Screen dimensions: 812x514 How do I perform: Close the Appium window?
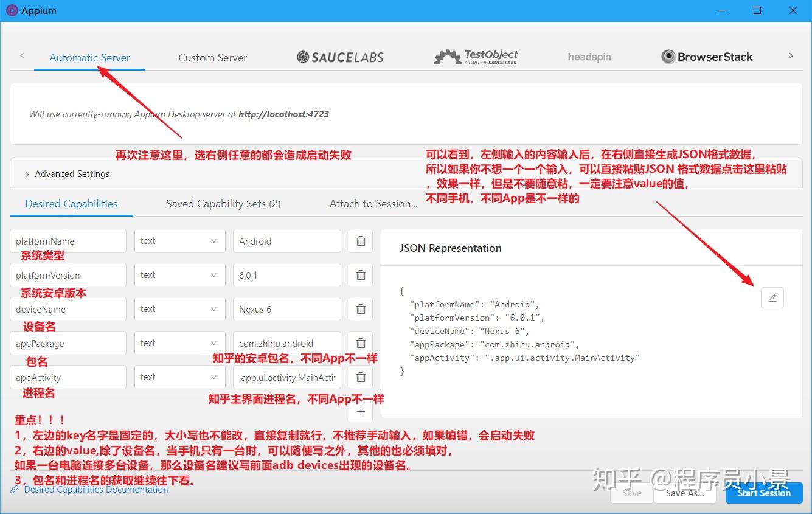pyautogui.click(x=793, y=11)
